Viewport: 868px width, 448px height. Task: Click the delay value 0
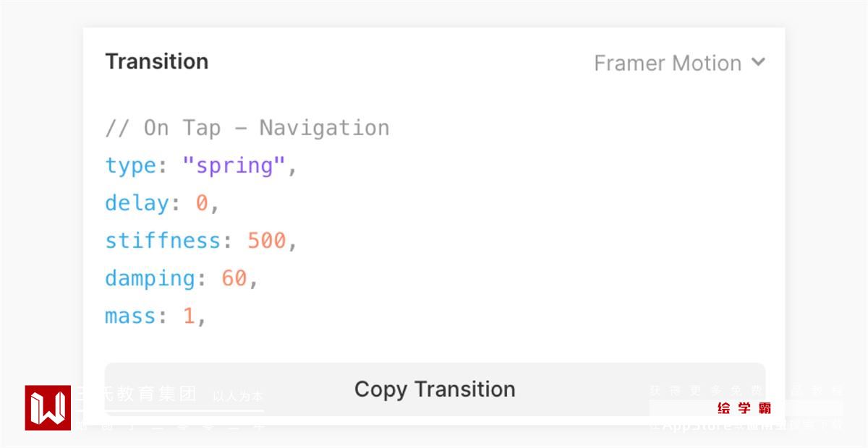pos(201,203)
